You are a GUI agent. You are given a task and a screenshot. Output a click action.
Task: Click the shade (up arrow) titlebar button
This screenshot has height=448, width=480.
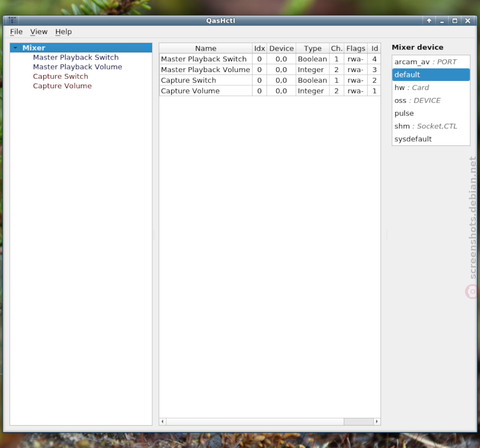[x=429, y=21]
